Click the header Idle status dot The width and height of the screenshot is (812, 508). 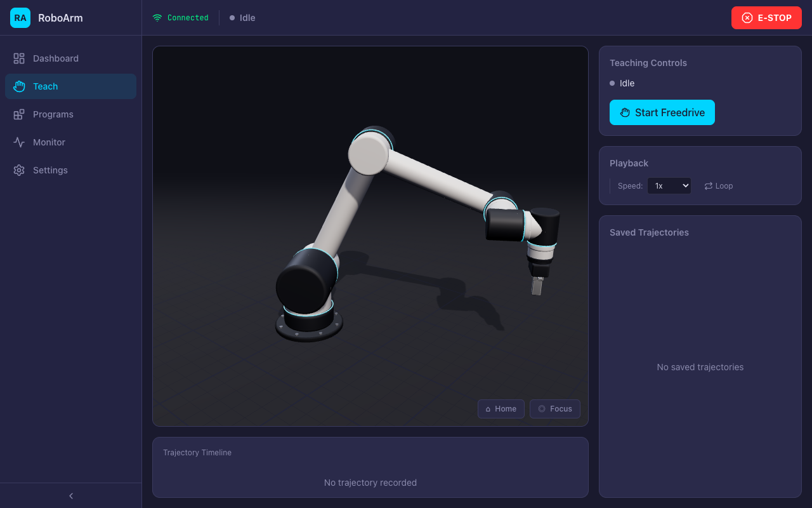tap(232, 18)
